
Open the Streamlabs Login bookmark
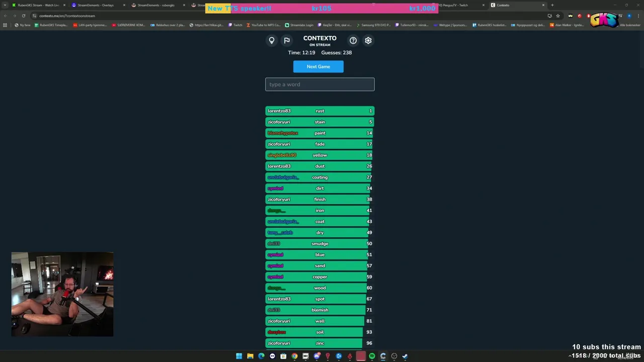click(299, 25)
